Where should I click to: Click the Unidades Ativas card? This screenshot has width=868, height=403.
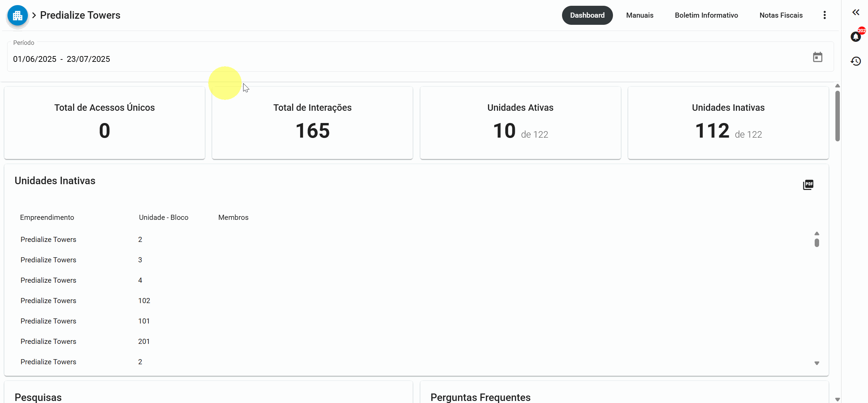520,123
